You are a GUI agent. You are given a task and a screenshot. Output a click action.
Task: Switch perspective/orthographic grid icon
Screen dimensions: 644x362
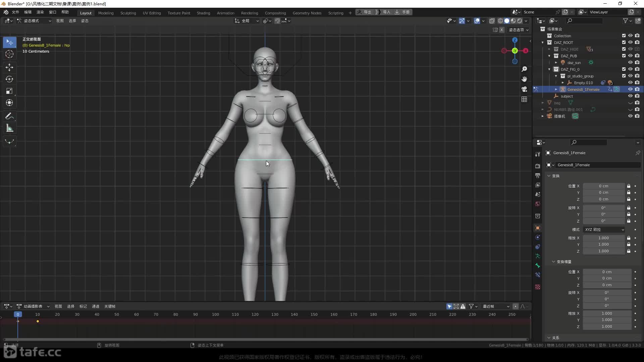pos(524,99)
